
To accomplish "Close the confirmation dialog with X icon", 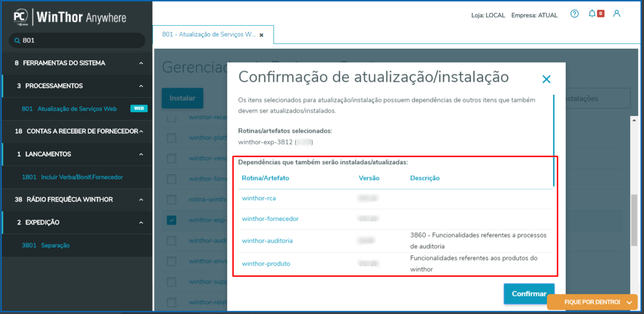I will tap(546, 79).
